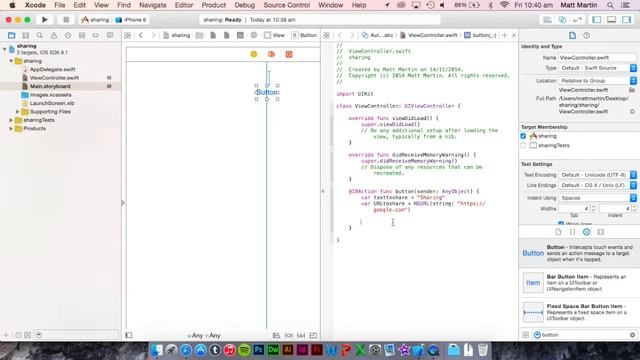This screenshot has height=360, width=640.
Task: Open the Debug menu
Action: click(x=244, y=5)
